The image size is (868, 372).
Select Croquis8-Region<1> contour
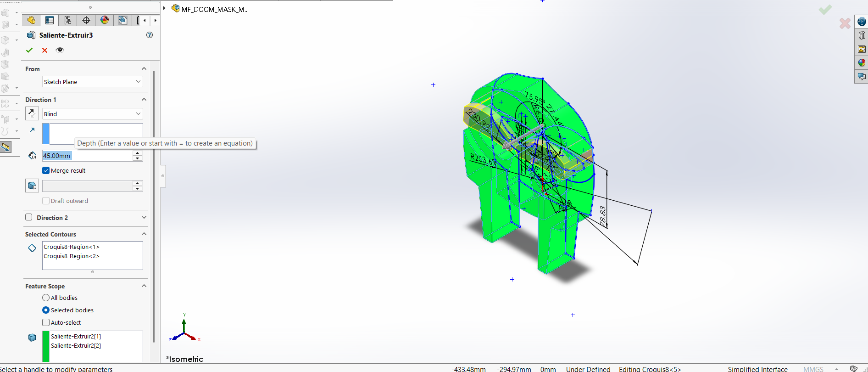[x=72, y=247]
